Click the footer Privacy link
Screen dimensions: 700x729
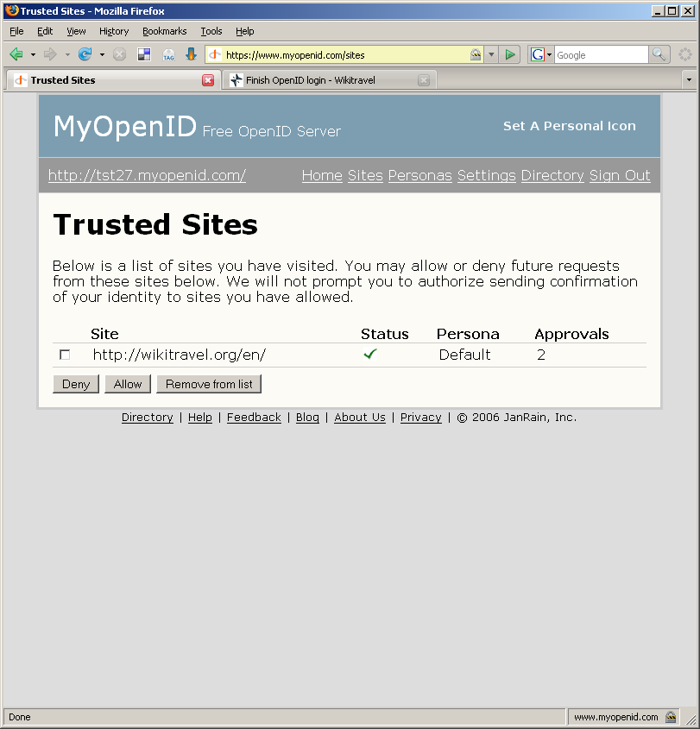point(421,417)
